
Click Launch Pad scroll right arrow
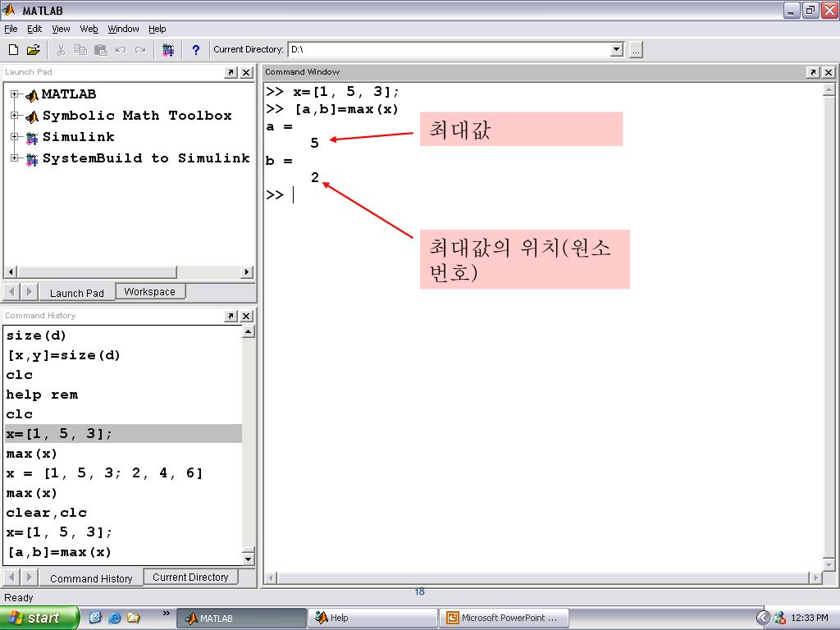coord(246,272)
